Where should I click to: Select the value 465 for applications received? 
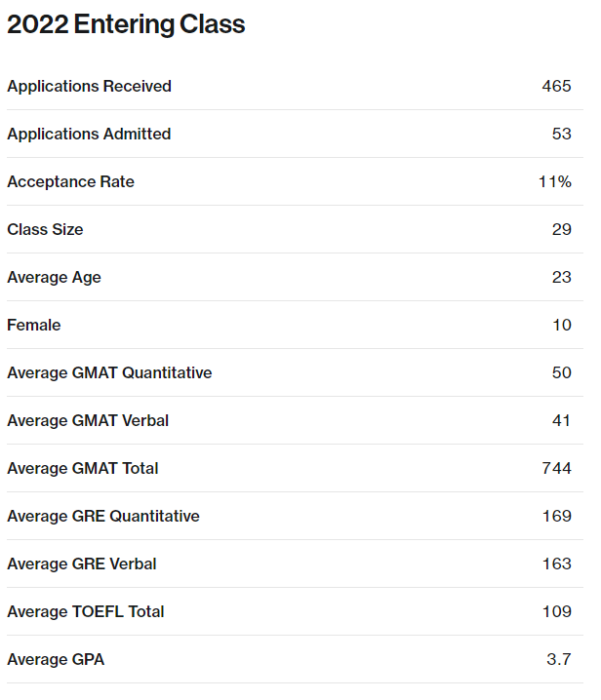coord(556,86)
